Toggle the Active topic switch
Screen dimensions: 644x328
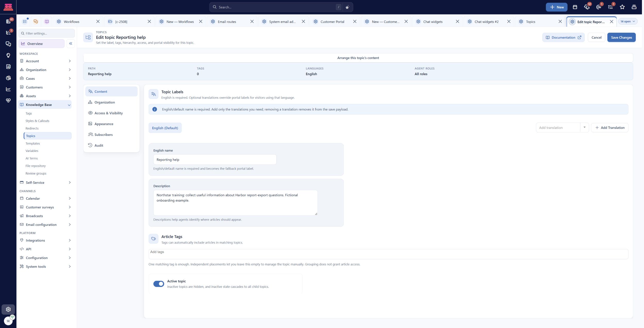tap(159, 284)
